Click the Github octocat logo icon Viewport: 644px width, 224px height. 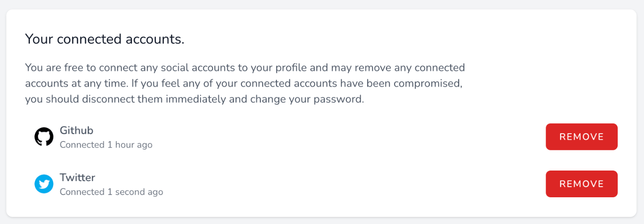point(44,137)
